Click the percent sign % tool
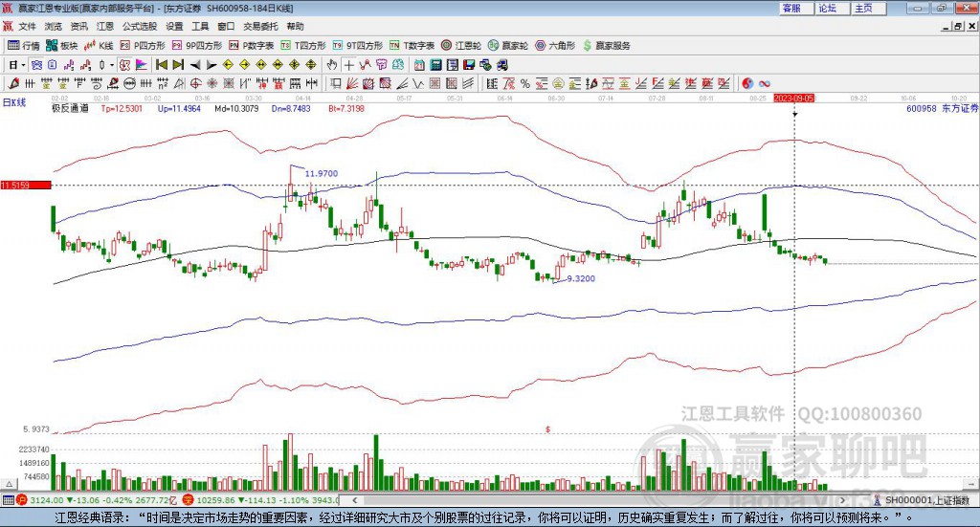The width and height of the screenshot is (980, 527). [x=525, y=83]
